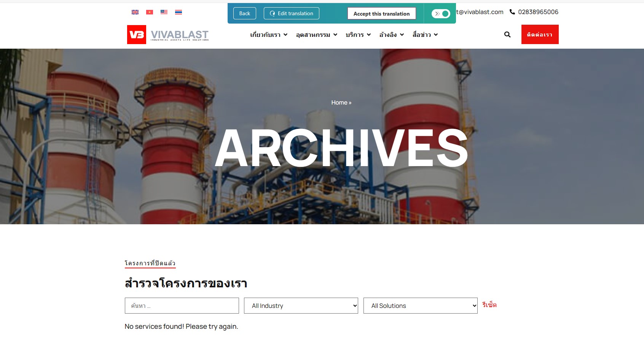644x344 pixels.
Task: Click the โครงการที่ปิดแล้ว label
Action: (x=150, y=263)
